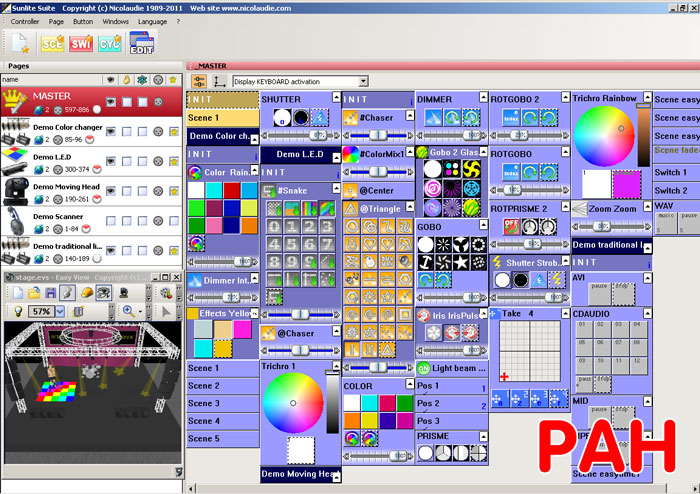This screenshot has width=700, height=494.
Task: Open the 57% zoom dropdown
Action: (60, 311)
